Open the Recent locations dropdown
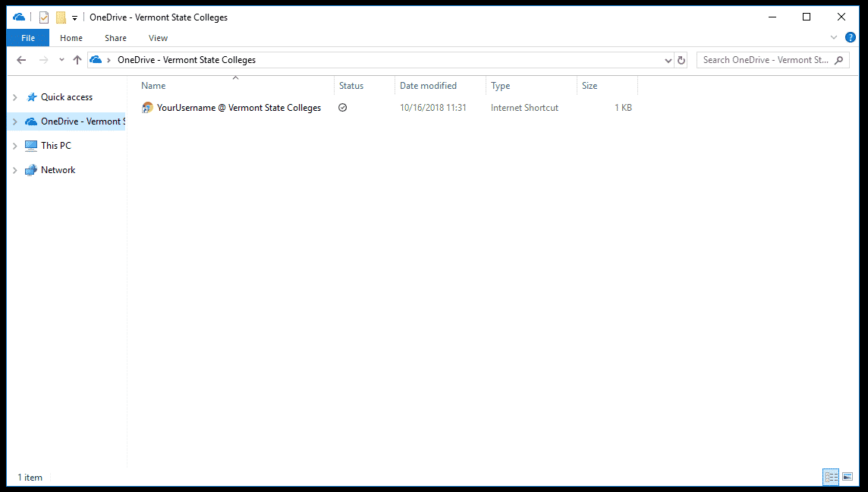 pyautogui.click(x=61, y=60)
